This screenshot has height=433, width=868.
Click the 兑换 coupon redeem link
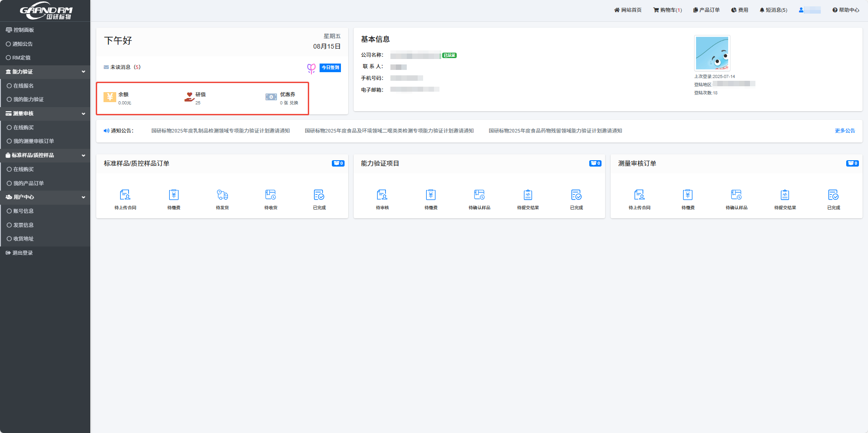294,103
